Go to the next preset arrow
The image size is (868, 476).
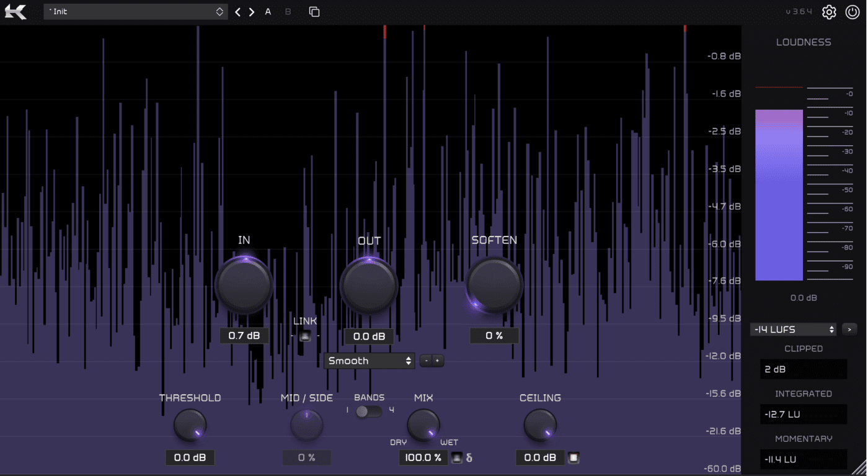click(x=252, y=12)
